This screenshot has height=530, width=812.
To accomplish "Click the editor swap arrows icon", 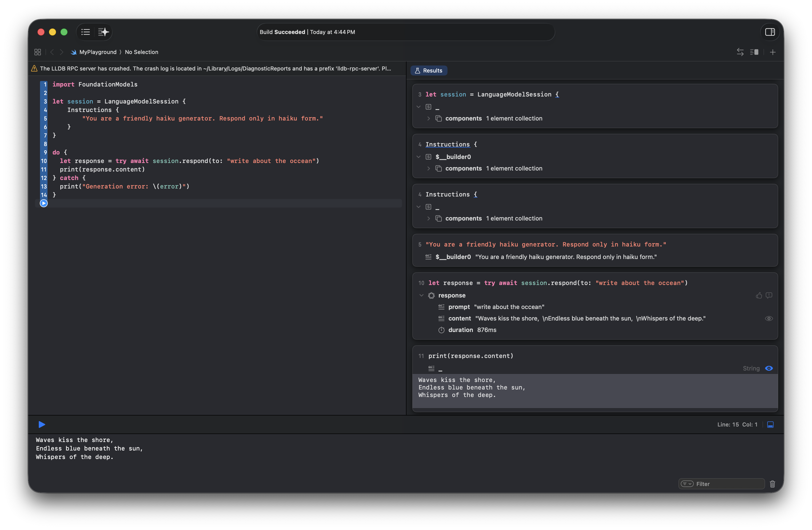I will [740, 52].
